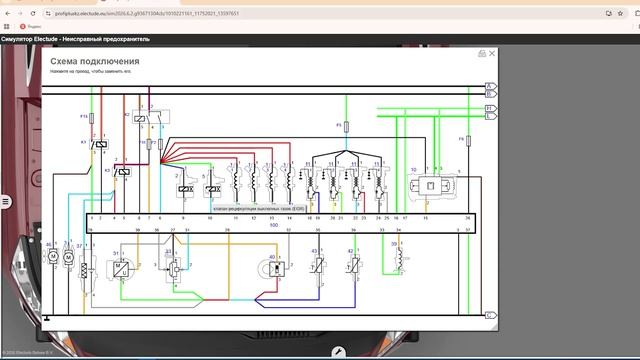Image resolution: width=640 pixels, height=360 pixels.
Task: Go back with the browser back arrow
Action: pos(8,13)
